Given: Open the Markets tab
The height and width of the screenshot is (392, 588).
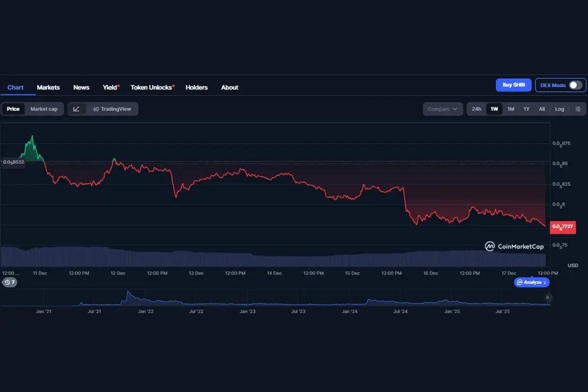Looking at the screenshot, I should pyautogui.click(x=48, y=87).
